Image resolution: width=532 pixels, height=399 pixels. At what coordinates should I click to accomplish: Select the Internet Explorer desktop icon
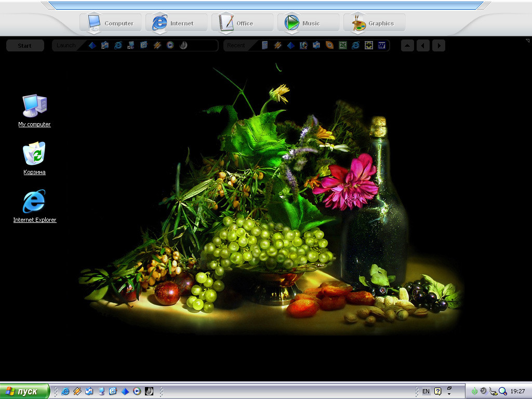[x=35, y=206]
